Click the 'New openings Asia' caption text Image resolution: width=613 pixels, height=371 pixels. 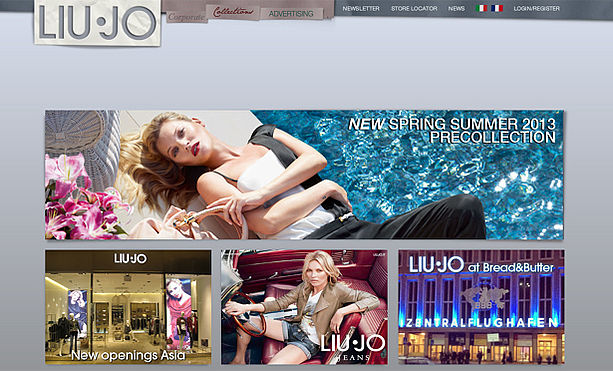point(128,355)
